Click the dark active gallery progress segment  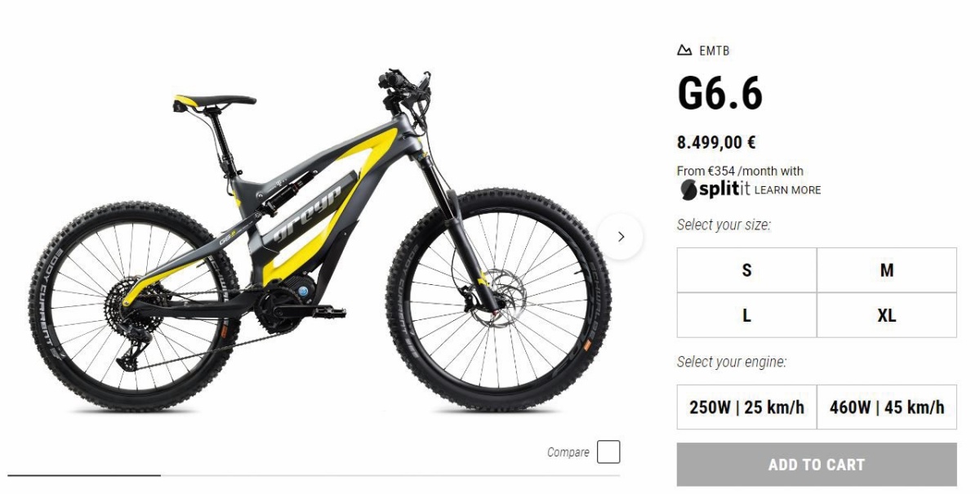[x=84, y=474]
